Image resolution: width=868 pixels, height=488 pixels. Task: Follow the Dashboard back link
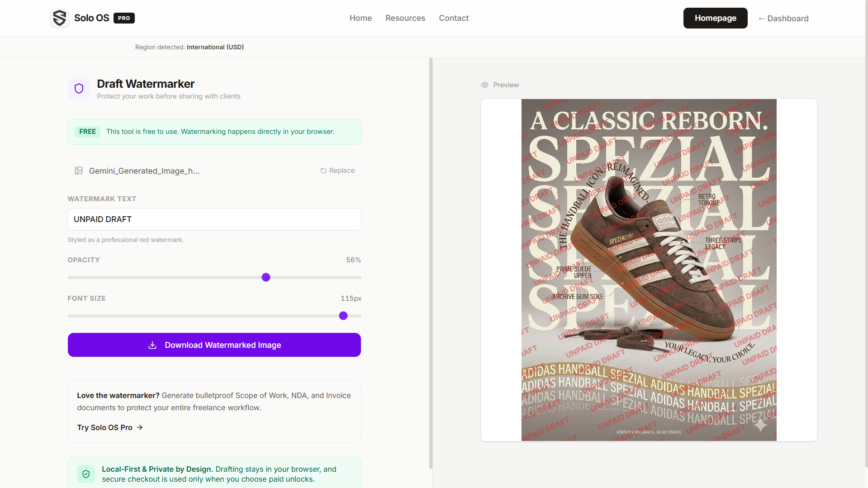pyautogui.click(x=783, y=19)
